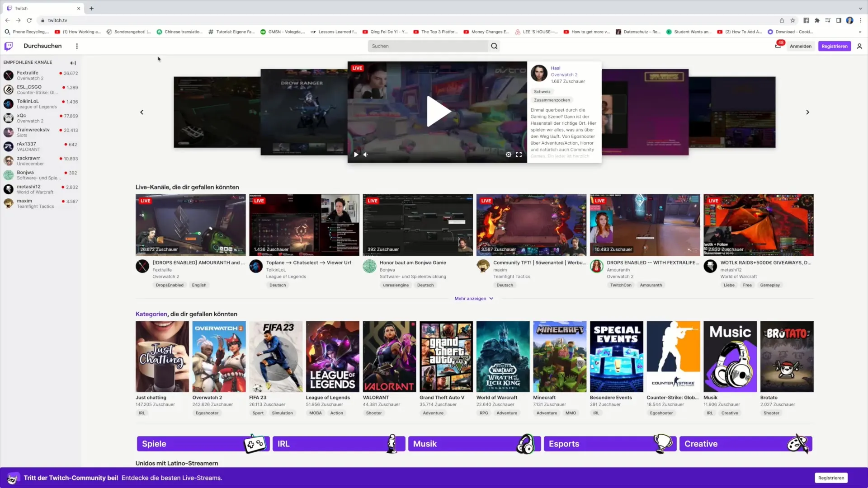Click the notifications bell icon
The image size is (868, 488).
778,46
